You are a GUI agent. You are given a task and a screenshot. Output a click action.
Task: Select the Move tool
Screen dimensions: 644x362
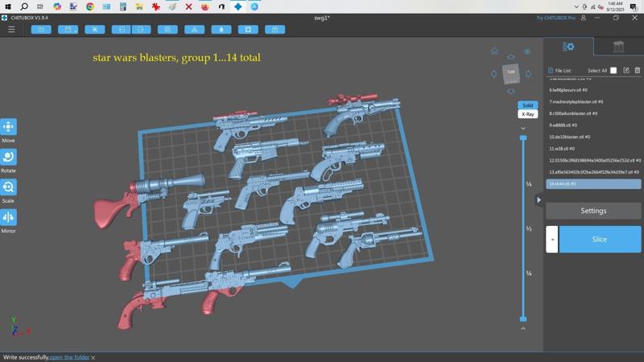(8, 127)
